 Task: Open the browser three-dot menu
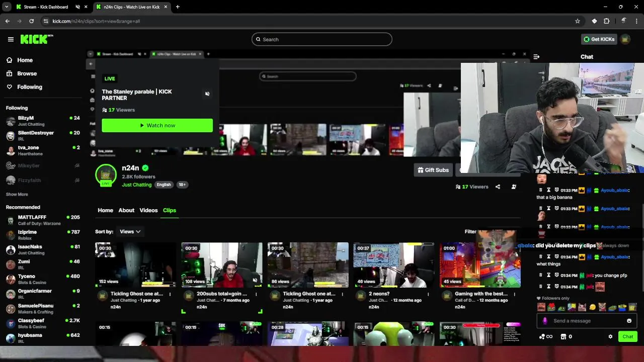637,21
